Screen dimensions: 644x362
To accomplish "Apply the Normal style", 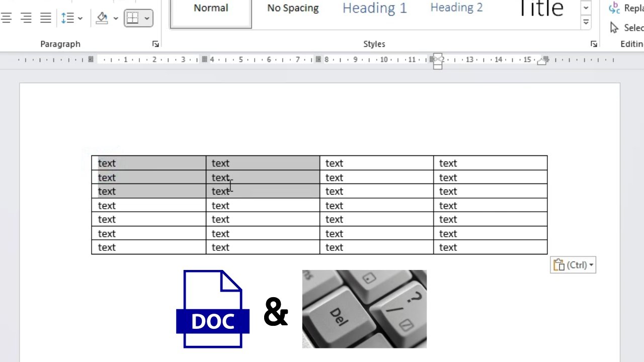I will coord(211,13).
